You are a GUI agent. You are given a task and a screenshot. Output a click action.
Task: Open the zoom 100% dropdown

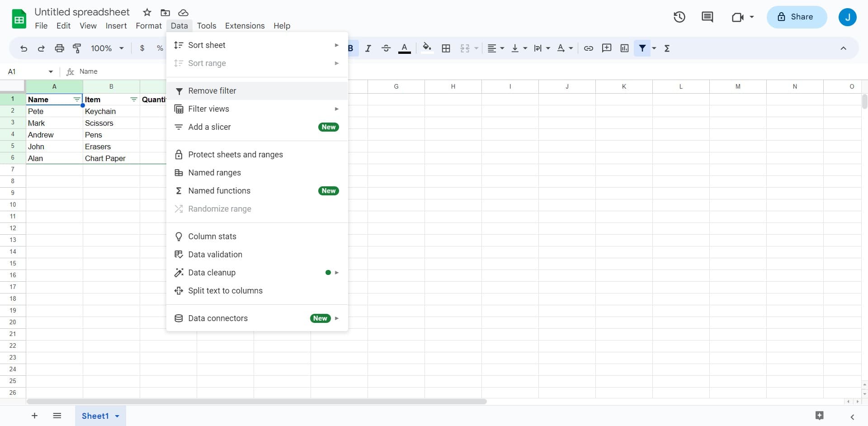pyautogui.click(x=107, y=48)
